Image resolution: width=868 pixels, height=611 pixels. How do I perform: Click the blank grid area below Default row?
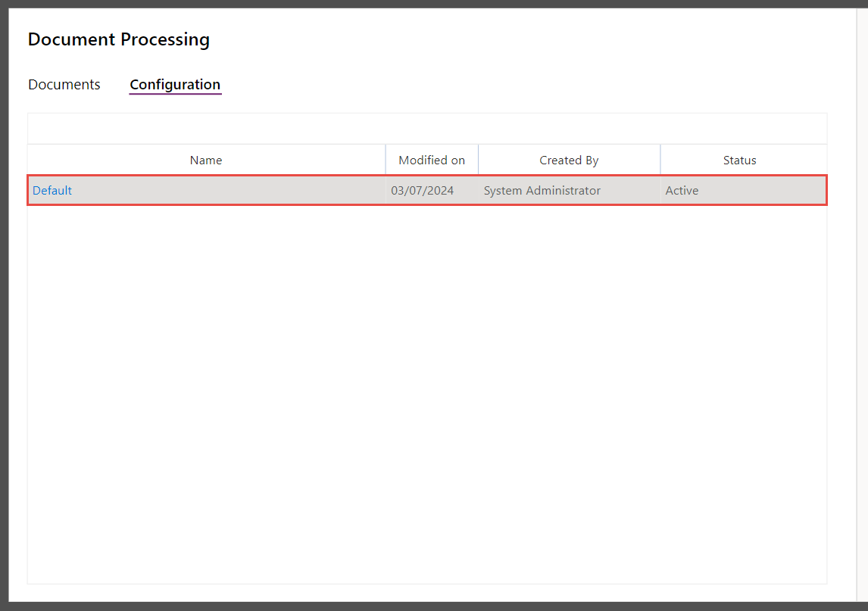pyautogui.click(x=427, y=394)
